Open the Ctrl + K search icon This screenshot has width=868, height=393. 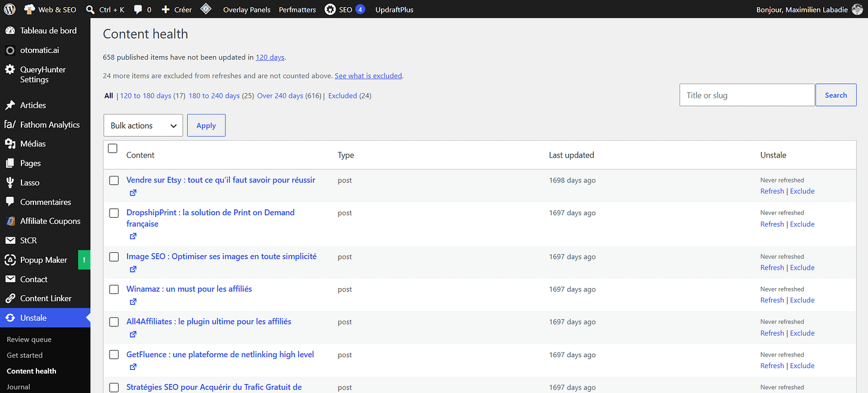pyautogui.click(x=90, y=10)
